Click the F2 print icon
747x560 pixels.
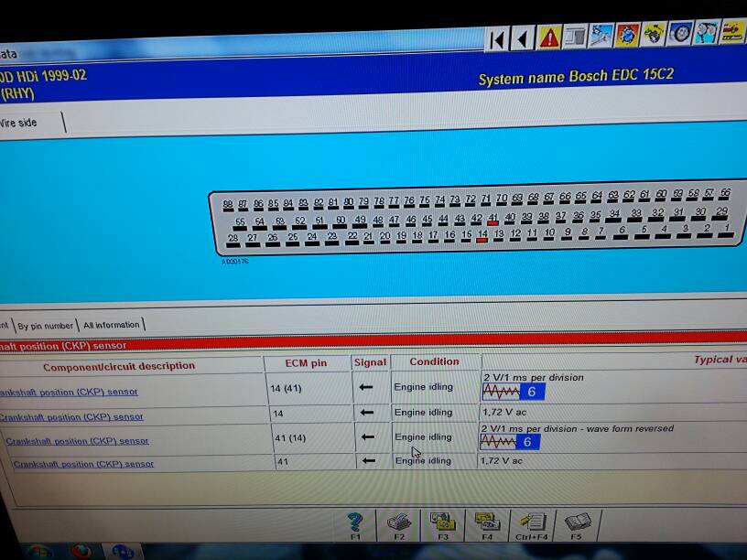[399, 523]
